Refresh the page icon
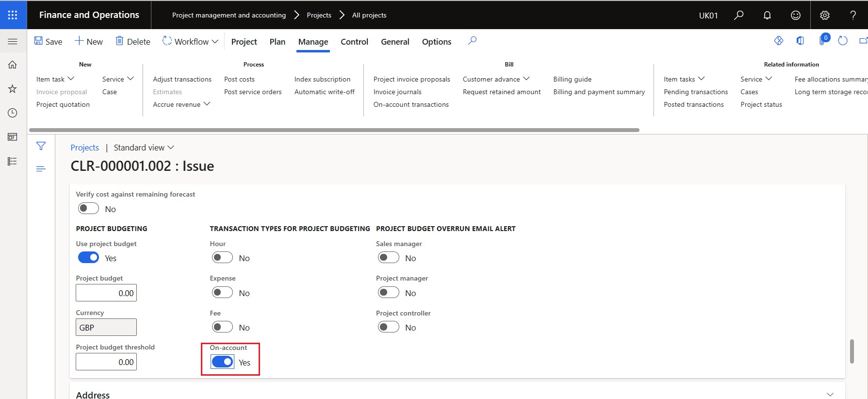868x399 pixels. point(843,41)
